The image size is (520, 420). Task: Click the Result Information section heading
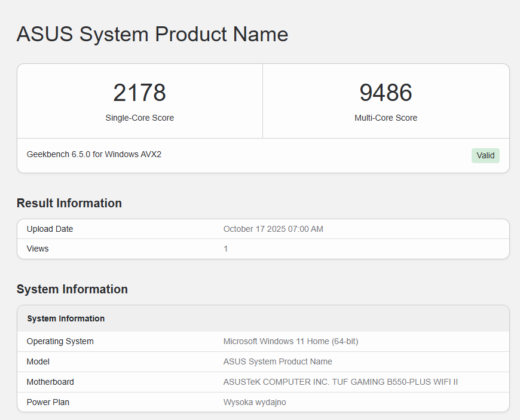coord(69,203)
